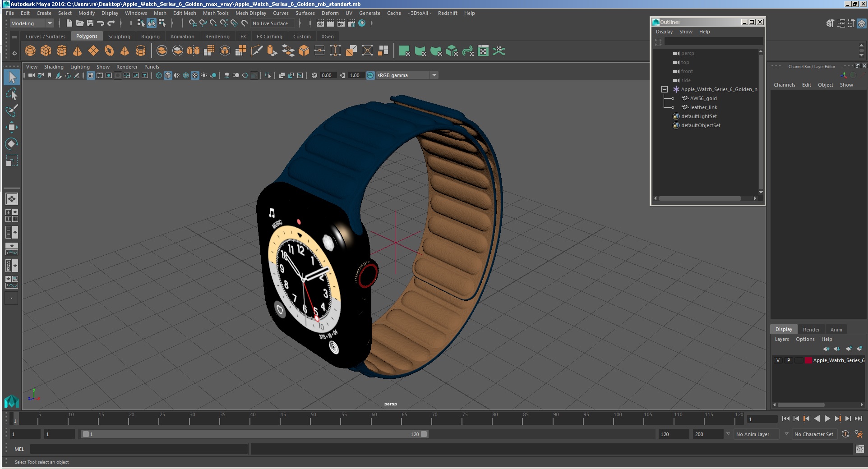
Task: Activate the Lasso select tool
Action: coord(12,94)
